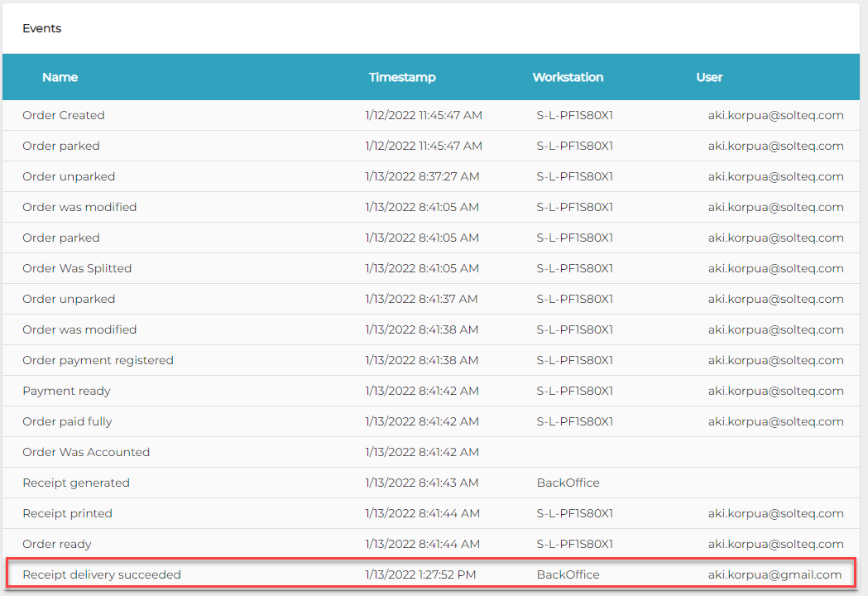Select the Order payment registered event
Viewport: 868px width, 596px height.
(x=98, y=360)
